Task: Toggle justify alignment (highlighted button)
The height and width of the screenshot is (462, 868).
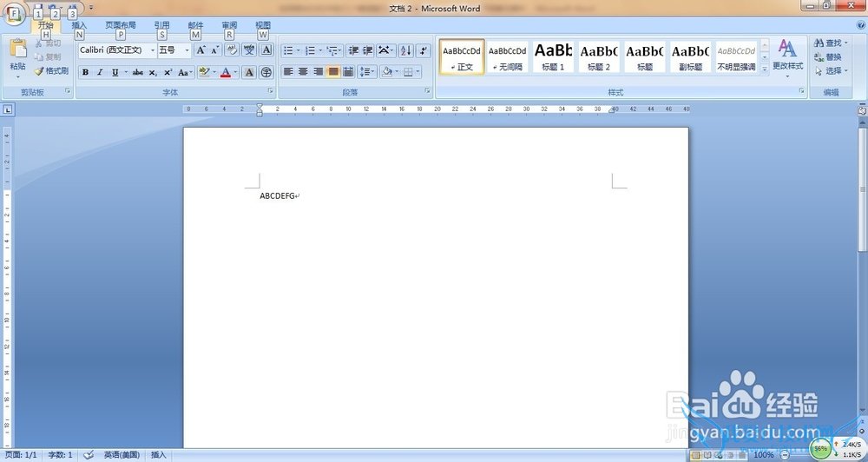Action: (332, 72)
